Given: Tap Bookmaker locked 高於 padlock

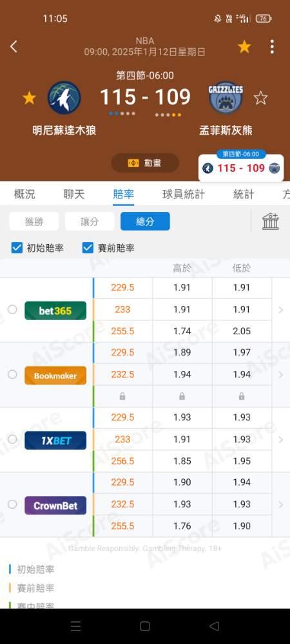Looking at the screenshot, I should pyautogui.click(x=182, y=396).
